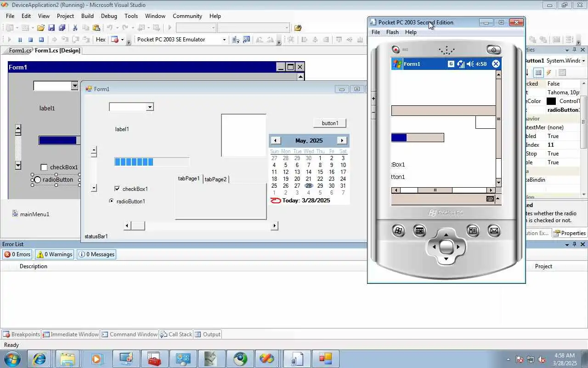This screenshot has width=588, height=368.
Task: Click the Open File toolbar icon
Action: (x=41, y=28)
